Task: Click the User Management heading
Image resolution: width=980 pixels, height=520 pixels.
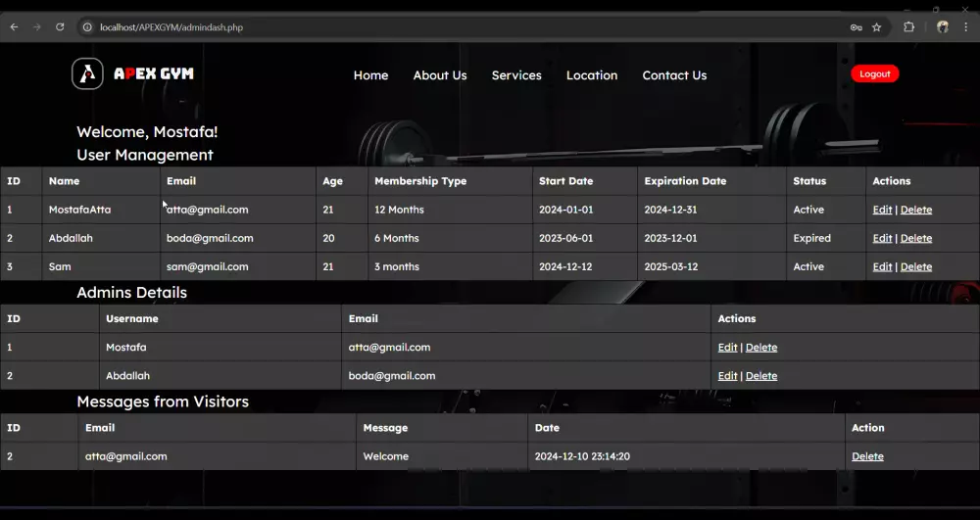Action: click(145, 155)
